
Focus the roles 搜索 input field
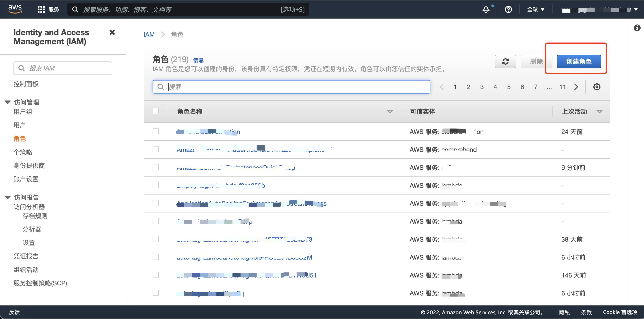291,87
